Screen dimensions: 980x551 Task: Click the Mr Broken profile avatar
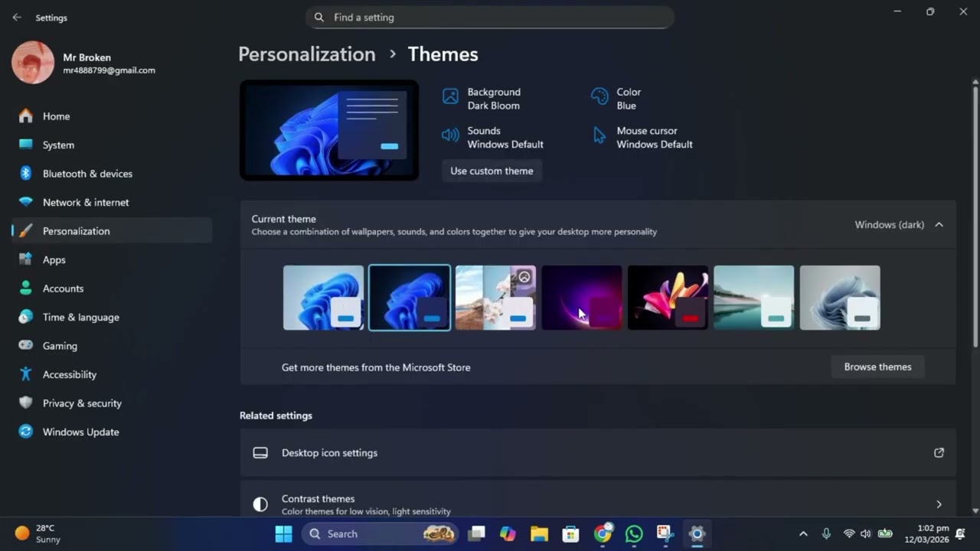click(x=33, y=62)
